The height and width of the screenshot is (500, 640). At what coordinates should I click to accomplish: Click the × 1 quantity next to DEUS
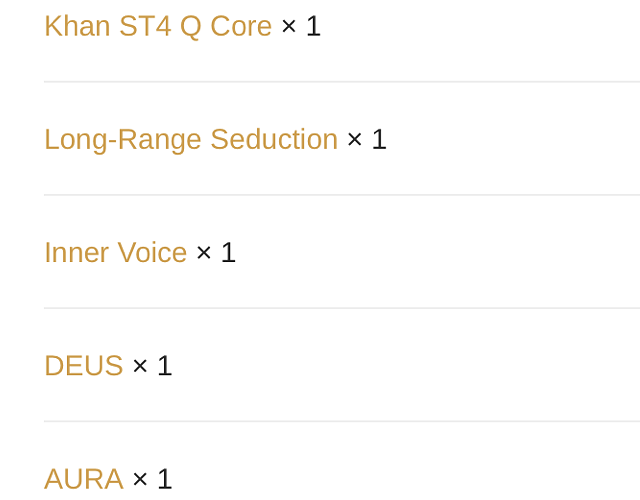click(152, 365)
